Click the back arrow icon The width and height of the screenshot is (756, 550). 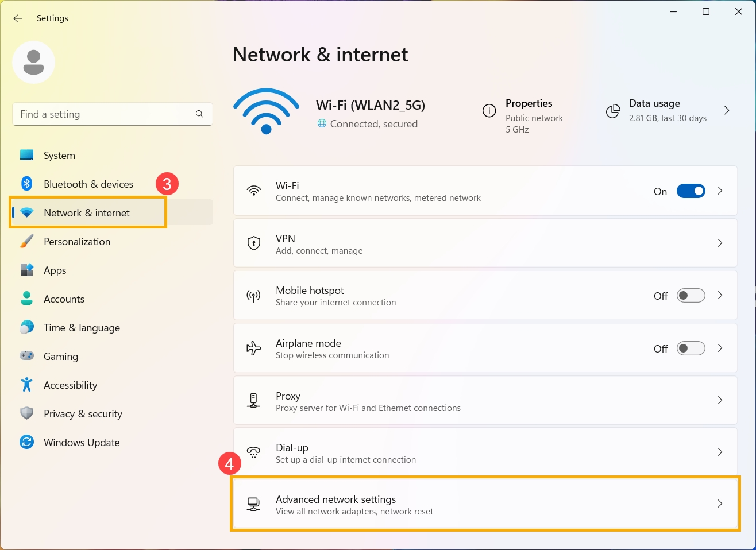(x=18, y=18)
